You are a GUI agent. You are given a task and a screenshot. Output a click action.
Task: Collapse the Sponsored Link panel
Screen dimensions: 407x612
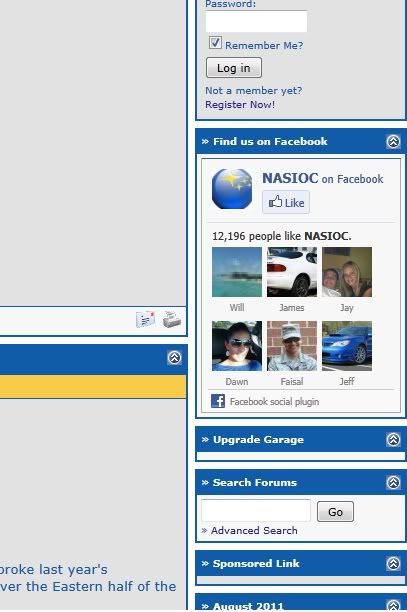tap(393, 563)
